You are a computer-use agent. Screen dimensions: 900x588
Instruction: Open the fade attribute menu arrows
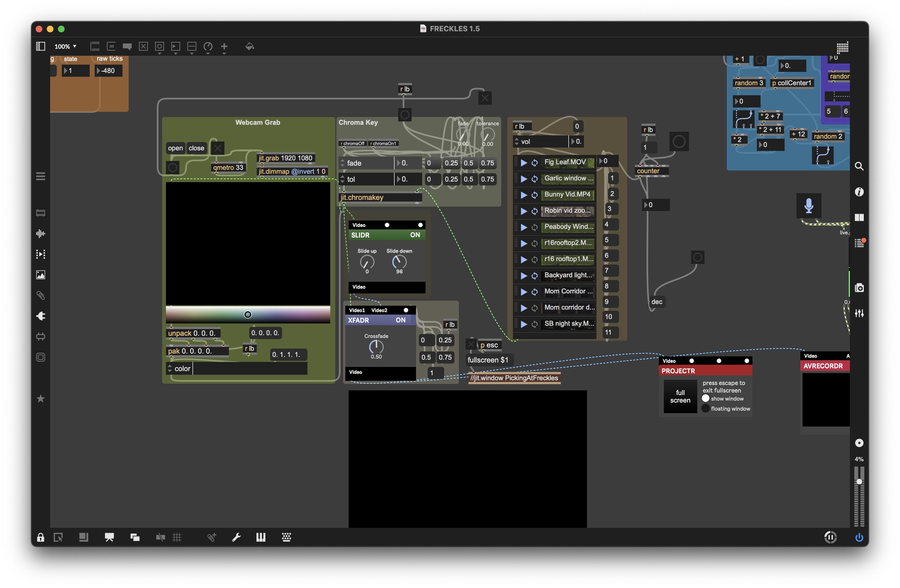[343, 163]
